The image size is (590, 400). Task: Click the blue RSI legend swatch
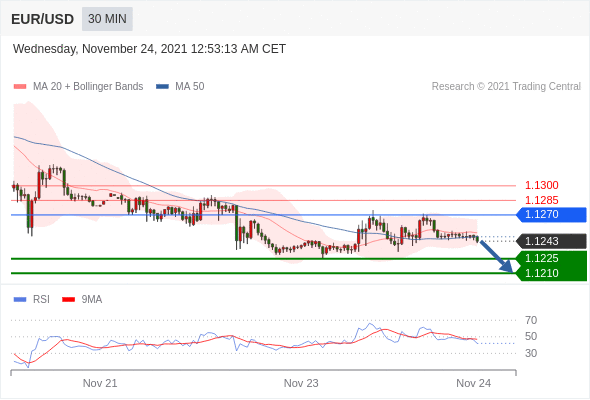coord(20,300)
